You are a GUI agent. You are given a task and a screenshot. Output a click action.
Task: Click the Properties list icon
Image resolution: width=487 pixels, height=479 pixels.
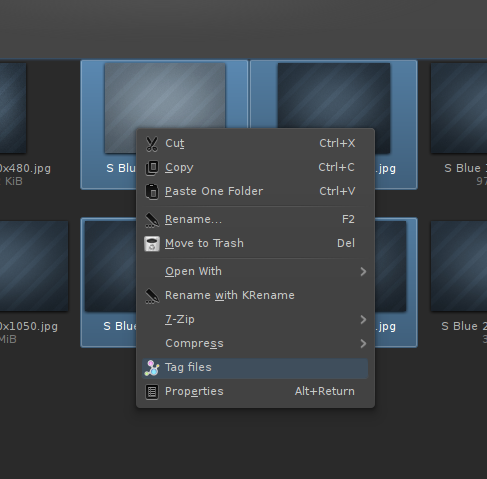tap(152, 392)
